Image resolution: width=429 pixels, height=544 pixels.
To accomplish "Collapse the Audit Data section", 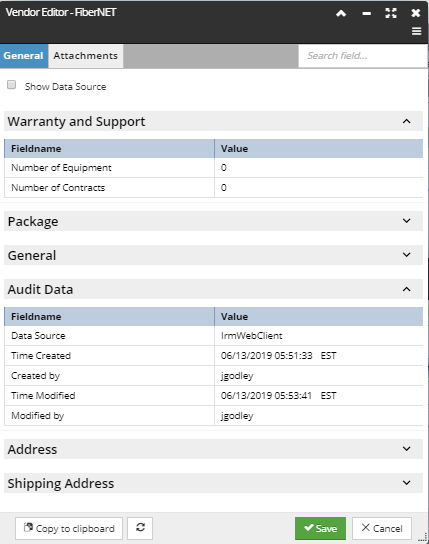I will tap(406, 289).
